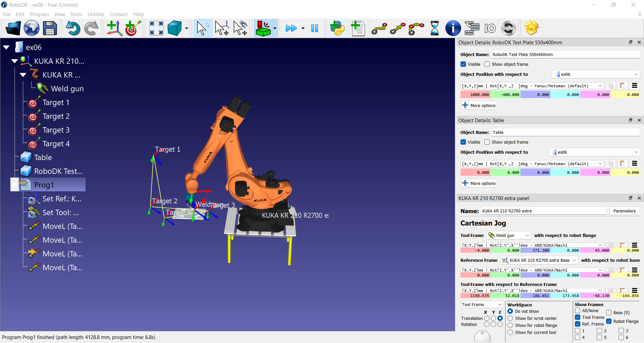Add a new target
Screen dimensions: 644x343
(133, 28)
